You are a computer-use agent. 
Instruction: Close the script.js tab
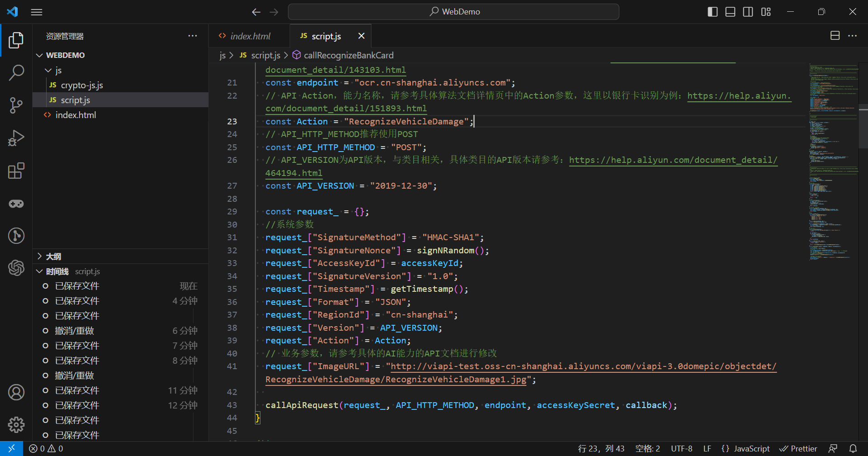(361, 36)
